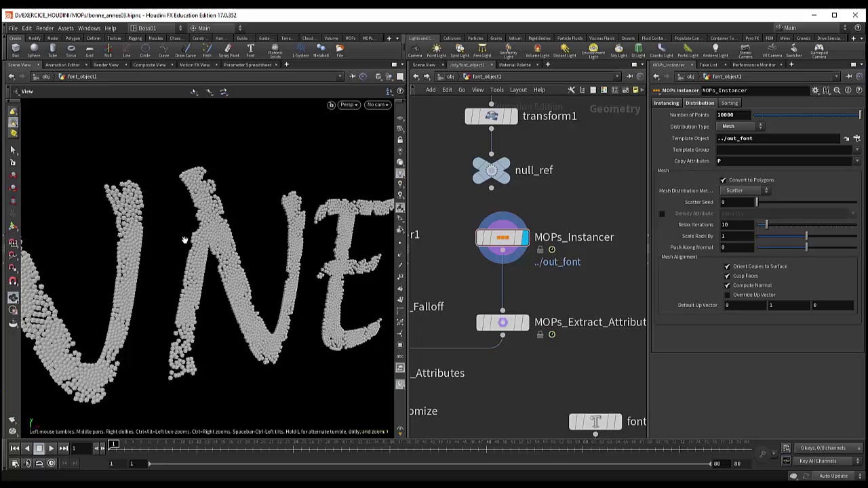Click the parameter pane gear settings icon

(815, 90)
